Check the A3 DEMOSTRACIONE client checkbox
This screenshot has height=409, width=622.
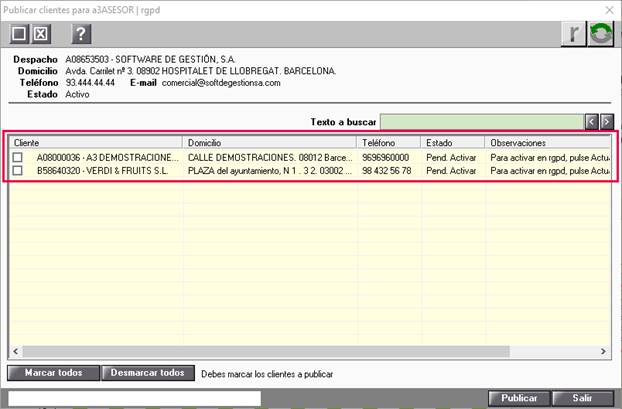[17, 157]
